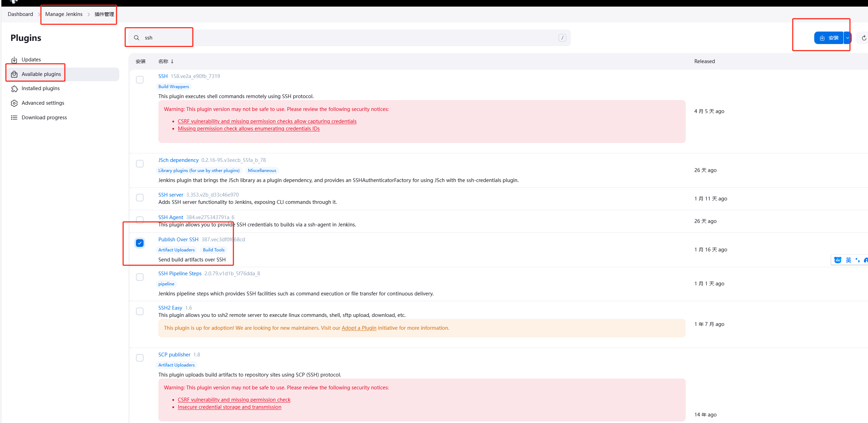Open the 插件管理 breadcrumb item
Screen dimensions: 868x423
tap(104, 14)
